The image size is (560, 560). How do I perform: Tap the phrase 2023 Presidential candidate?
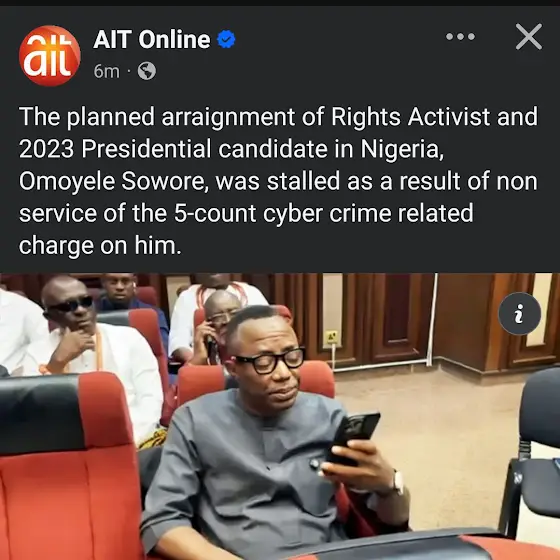(x=173, y=149)
